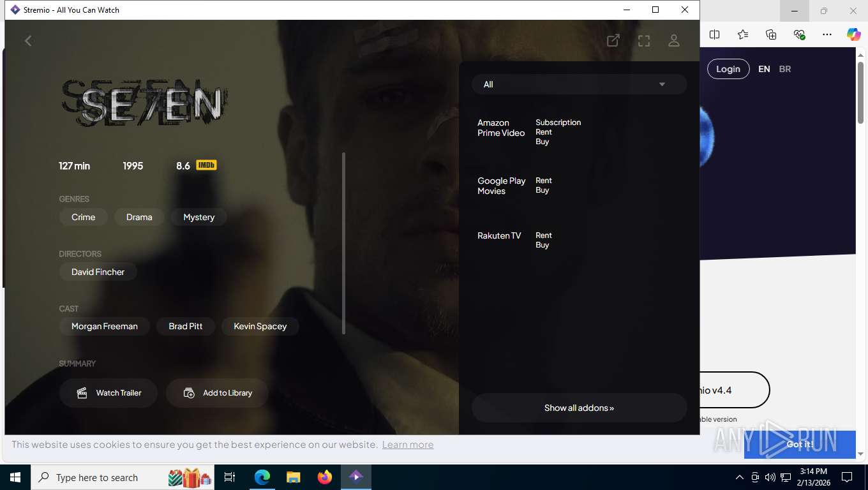Launch Edge from the taskbar
This screenshot has width=868, height=490.
tap(262, 477)
